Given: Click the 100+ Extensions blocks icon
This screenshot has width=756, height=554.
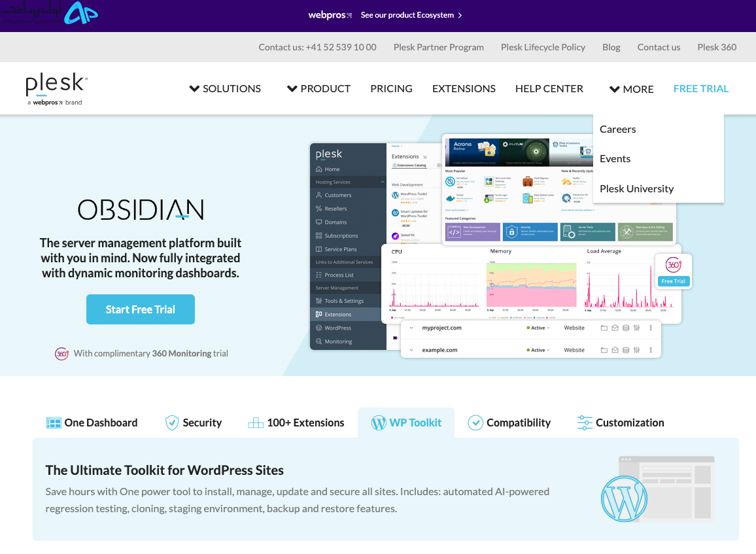Looking at the screenshot, I should tap(256, 423).
